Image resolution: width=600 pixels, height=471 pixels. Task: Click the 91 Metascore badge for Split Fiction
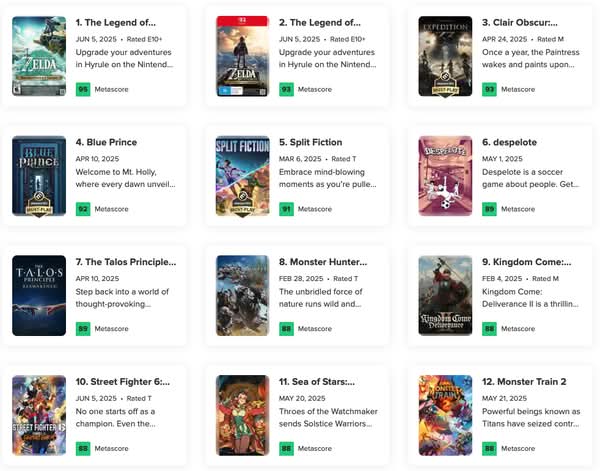click(286, 209)
